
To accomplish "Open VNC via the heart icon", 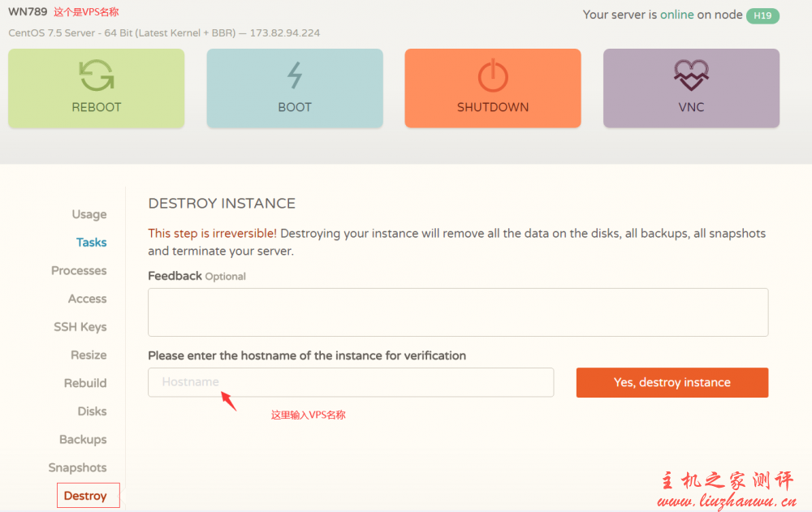I will click(x=691, y=75).
